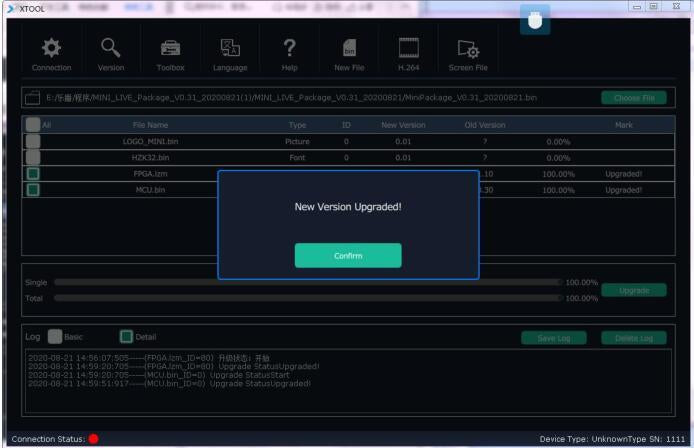Viewport: 694px width, 448px height.
Task: Enable the Basic log checkbox
Action: (x=55, y=337)
